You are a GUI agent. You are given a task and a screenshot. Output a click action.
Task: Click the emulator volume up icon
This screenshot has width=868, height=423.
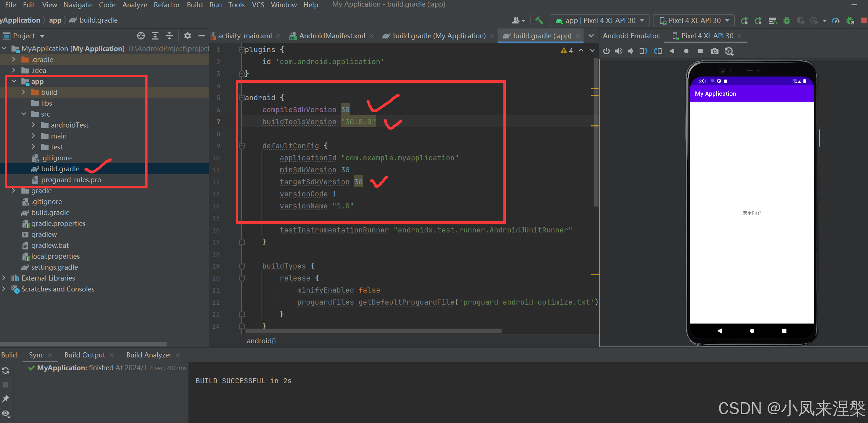point(618,51)
